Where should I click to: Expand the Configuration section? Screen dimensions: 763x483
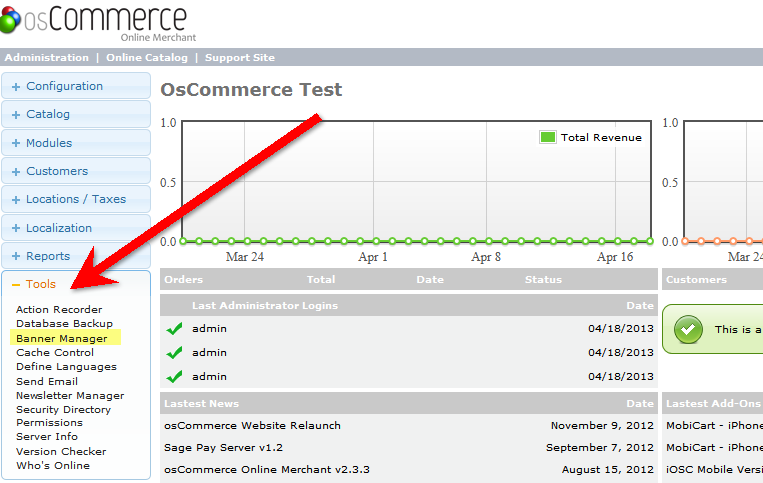76,86
